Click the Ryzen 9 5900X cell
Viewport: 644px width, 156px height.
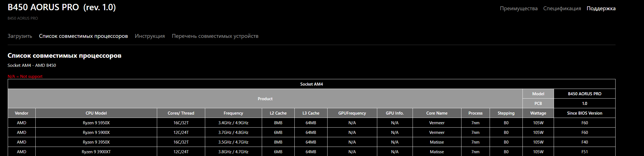(96, 133)
